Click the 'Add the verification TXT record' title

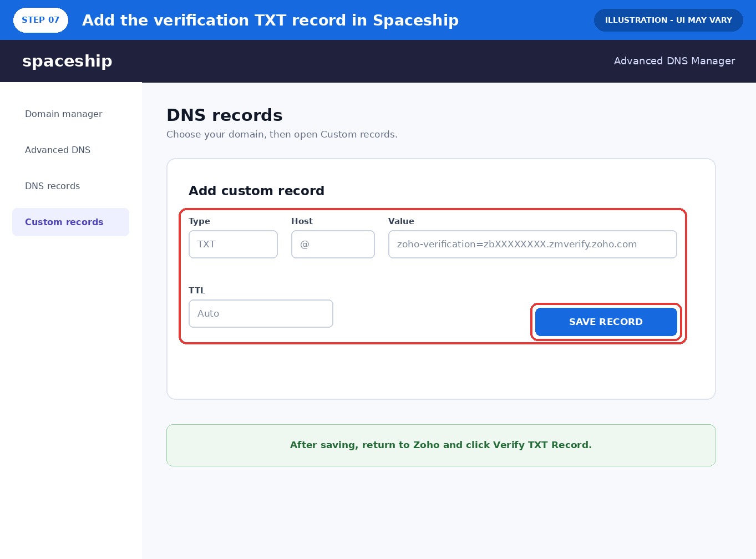[270, 20]
